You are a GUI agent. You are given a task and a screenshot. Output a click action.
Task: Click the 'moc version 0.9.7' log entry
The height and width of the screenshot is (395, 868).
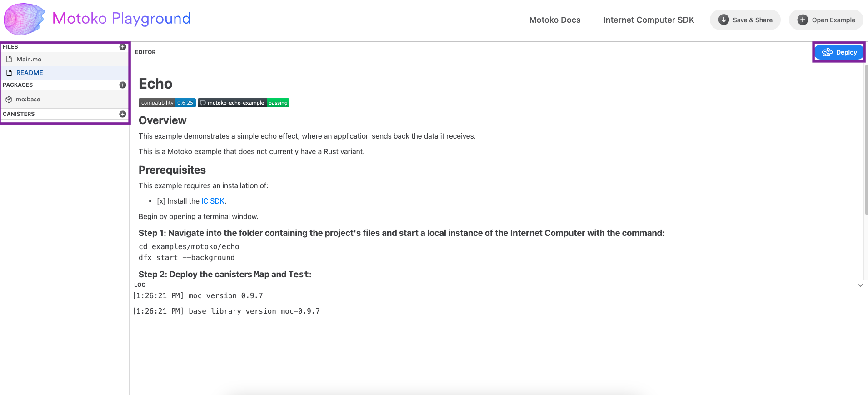pos(198,296)
